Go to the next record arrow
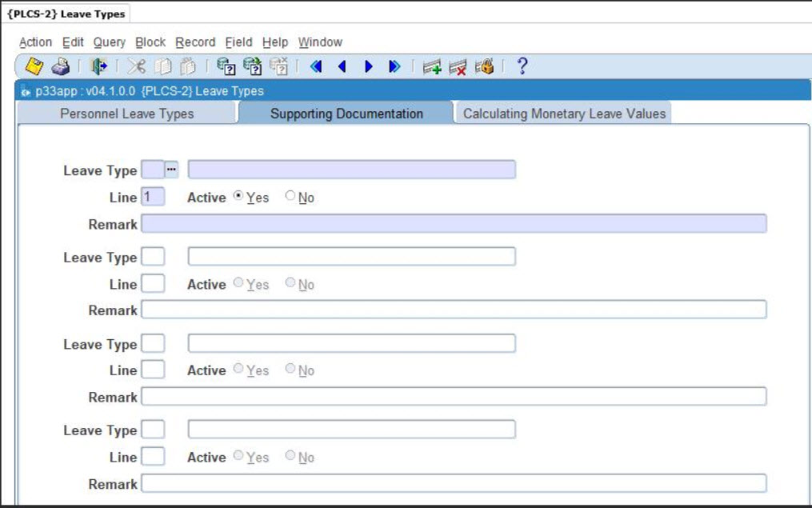This screenshot has height=508, width=812. (369, 67)
